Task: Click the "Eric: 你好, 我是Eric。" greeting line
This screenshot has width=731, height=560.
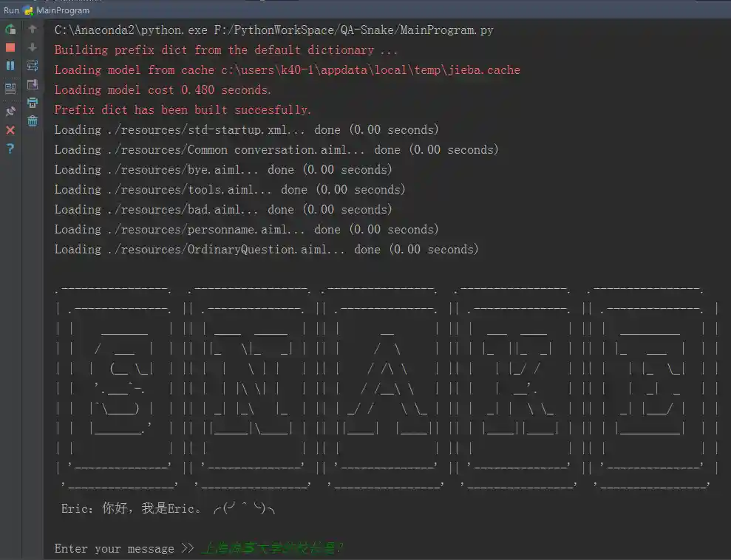Action: click(x=169, y=508)
